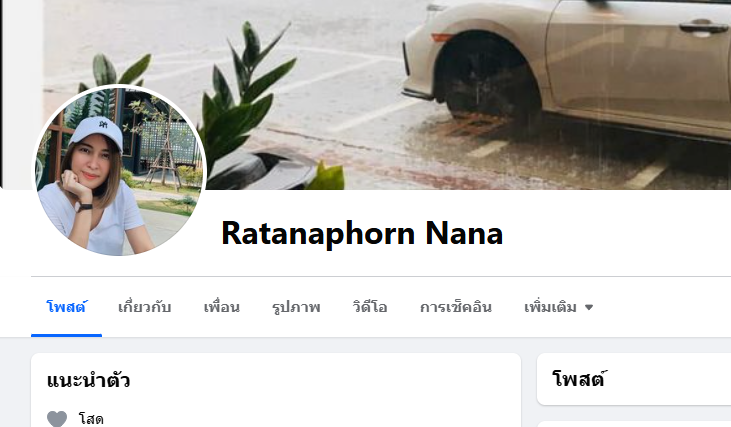Image resolution: width=731 pixels, height=427 pixels.
Task: Click the heart relationship status icon
Action: click(x=57, y=419)
